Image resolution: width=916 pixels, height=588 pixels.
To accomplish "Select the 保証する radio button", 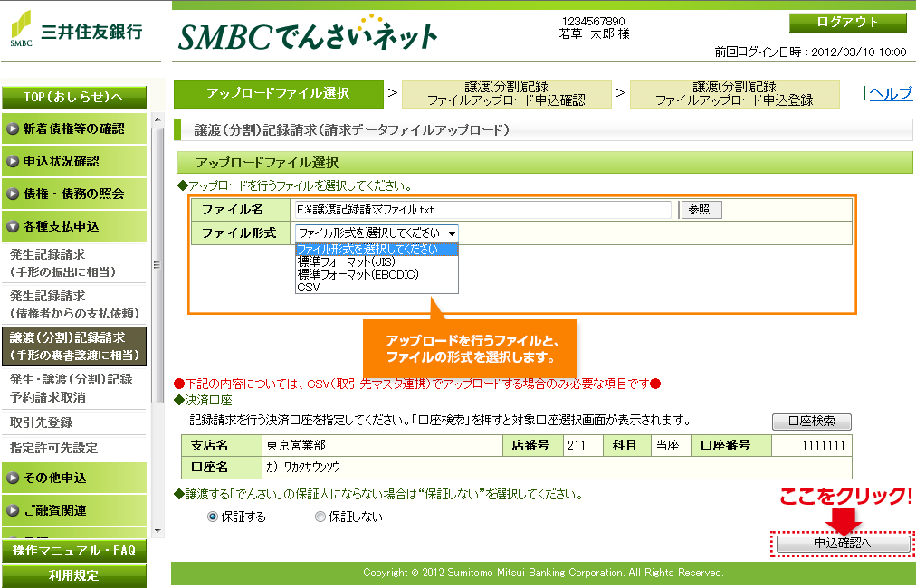I will tap(213, 517).
